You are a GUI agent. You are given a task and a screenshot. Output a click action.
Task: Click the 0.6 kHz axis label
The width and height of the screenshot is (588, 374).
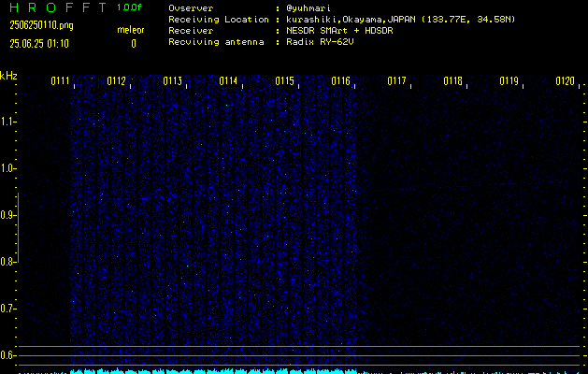pyautogui.click(x=7, y=355)
